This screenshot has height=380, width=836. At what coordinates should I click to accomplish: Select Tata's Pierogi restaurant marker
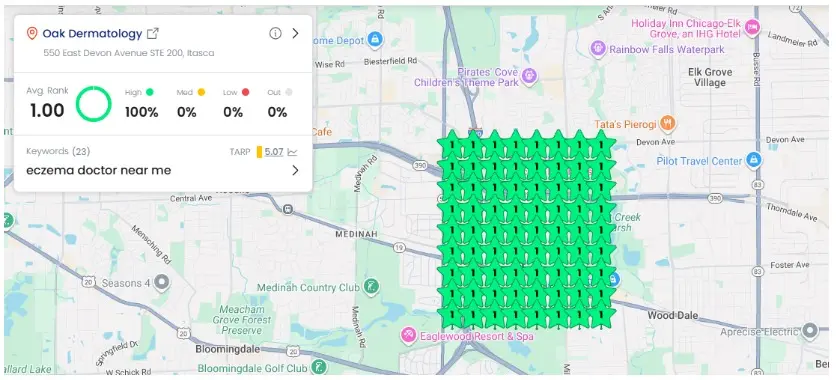tap(668, 124)
